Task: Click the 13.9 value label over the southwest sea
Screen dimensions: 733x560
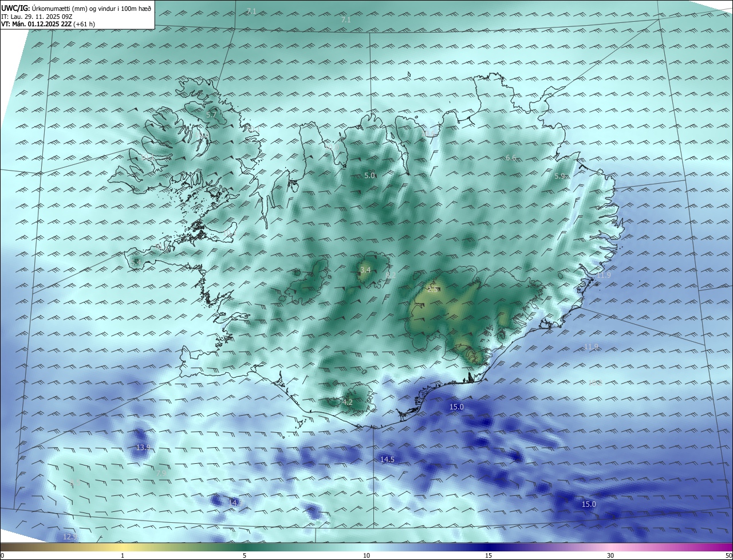Action: 143,447
